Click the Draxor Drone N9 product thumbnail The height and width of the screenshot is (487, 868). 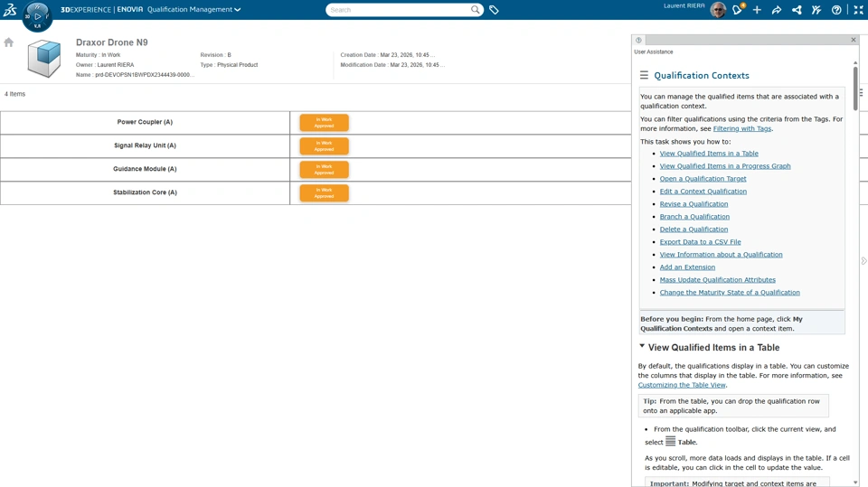[x=44, y=59]
